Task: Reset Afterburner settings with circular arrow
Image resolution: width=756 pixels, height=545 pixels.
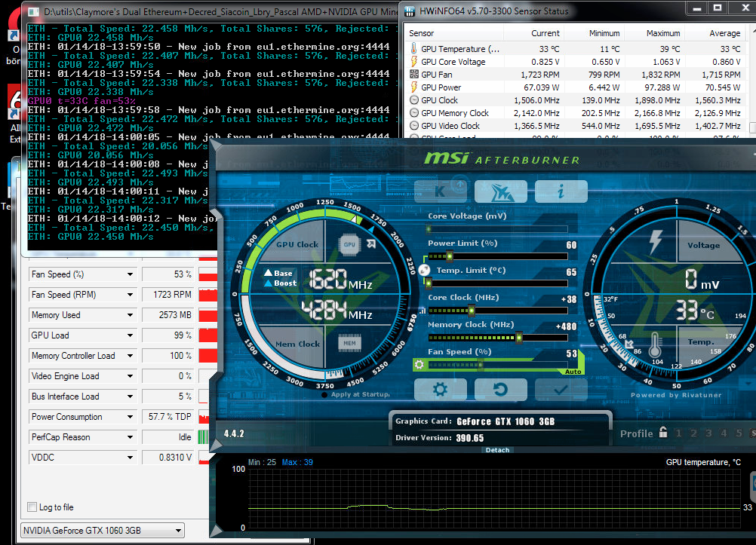Action: [x=500, y=390]
